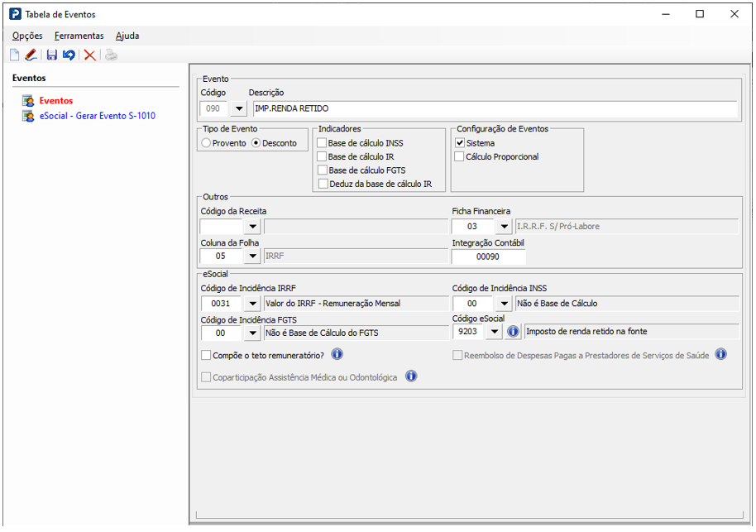Click info icon beside Compõe o teto remuneratório
756x532 pixels.
coord(337,355)
